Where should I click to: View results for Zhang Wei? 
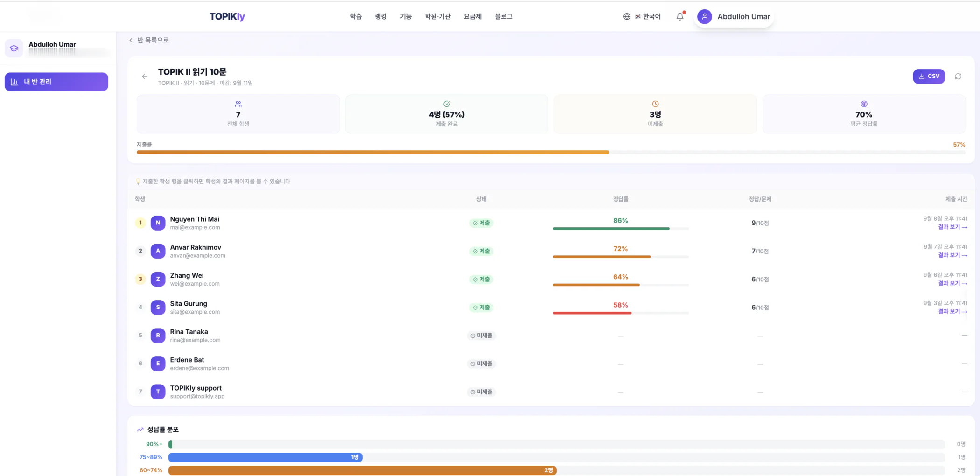[x=952, y=283]
